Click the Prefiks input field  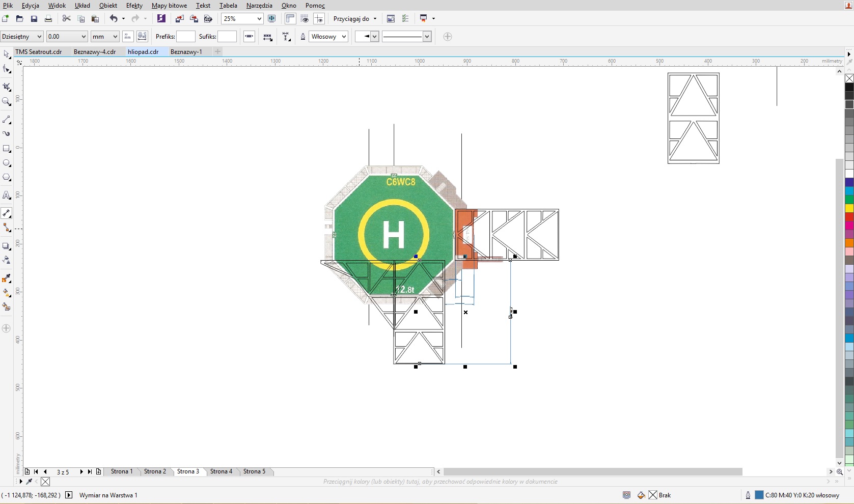click(x=185, y=37)
